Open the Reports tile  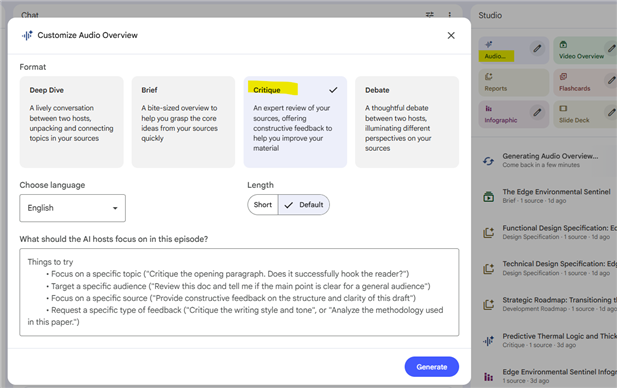(x=513, y=83)
